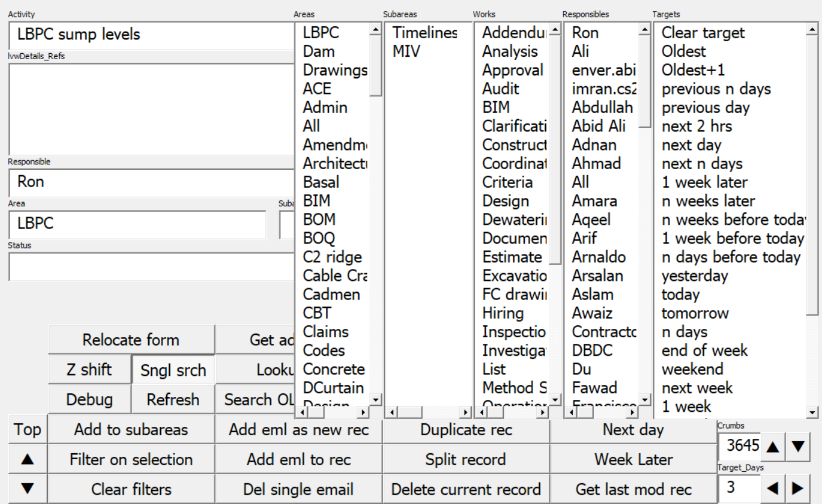
Task: Toggle the Sngl srch button
Action: coord(172,370)
